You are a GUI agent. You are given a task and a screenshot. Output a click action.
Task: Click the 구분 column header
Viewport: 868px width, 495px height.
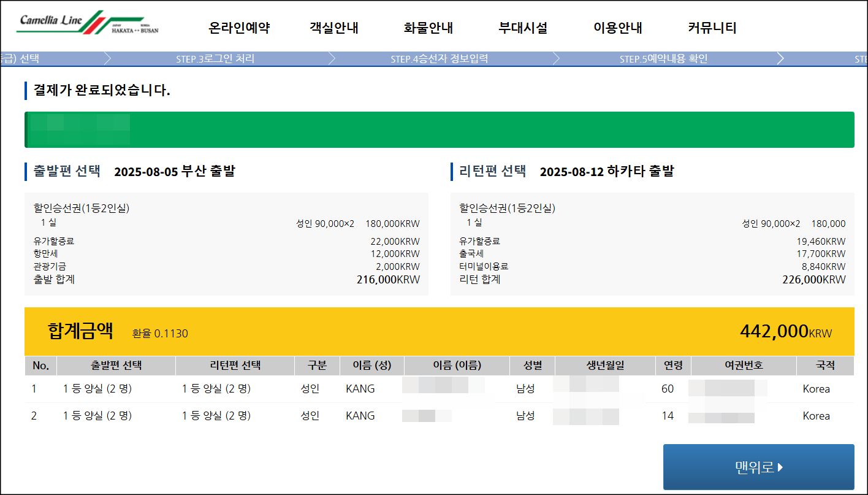tap(317, 366)
